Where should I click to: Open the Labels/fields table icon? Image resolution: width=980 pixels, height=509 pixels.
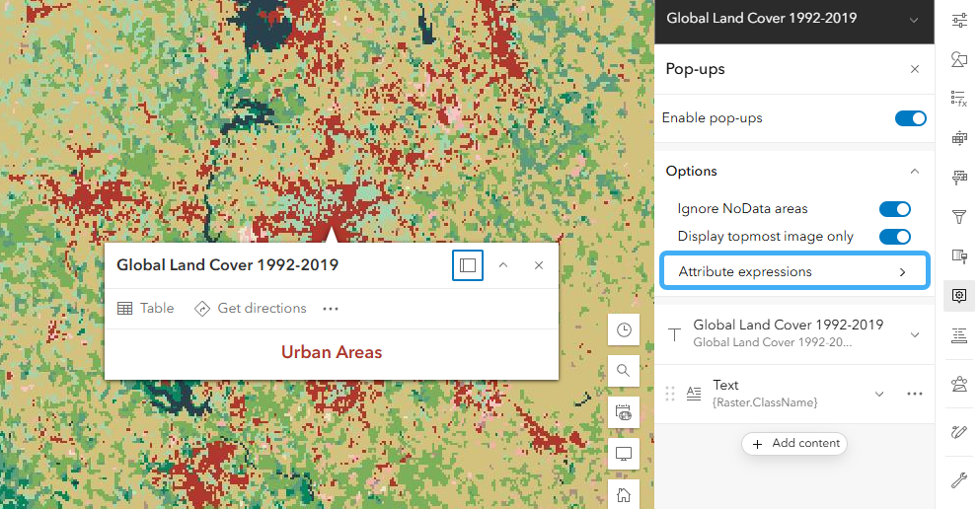click(x=959, y=178)
